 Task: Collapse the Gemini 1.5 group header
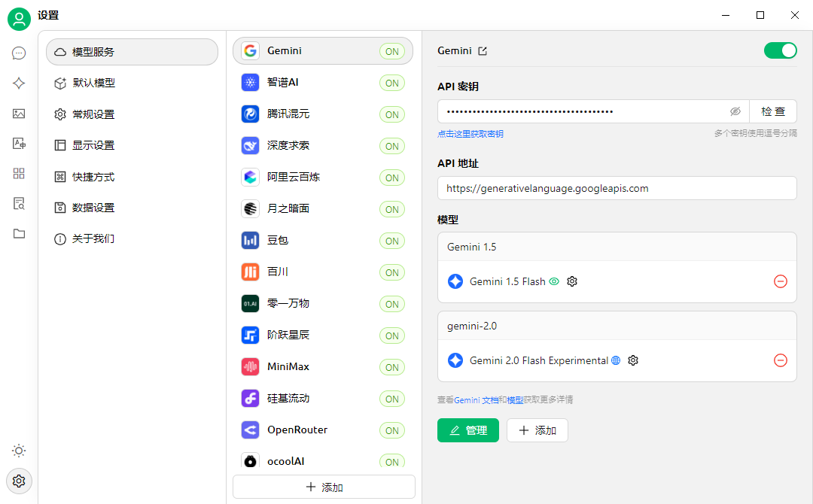pyautogui.click(x=617, y=247)
